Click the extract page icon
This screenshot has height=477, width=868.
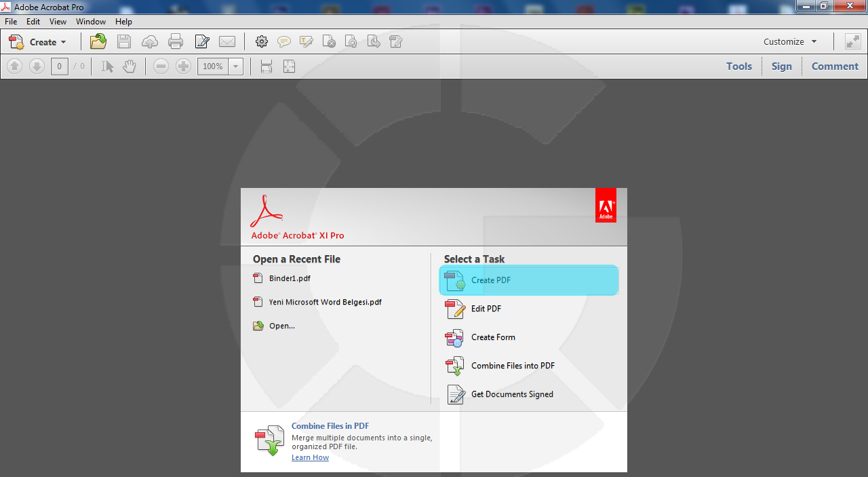pos(374,42)
